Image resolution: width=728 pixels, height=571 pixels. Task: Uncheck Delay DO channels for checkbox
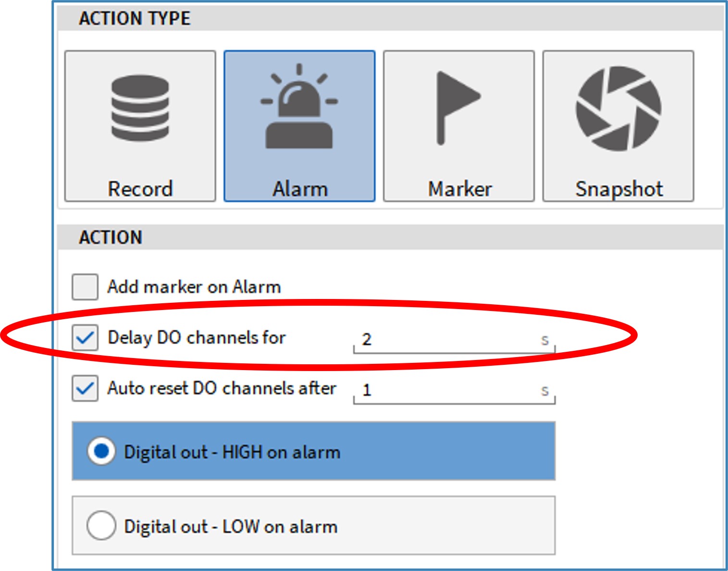click(x=85, y=337)
